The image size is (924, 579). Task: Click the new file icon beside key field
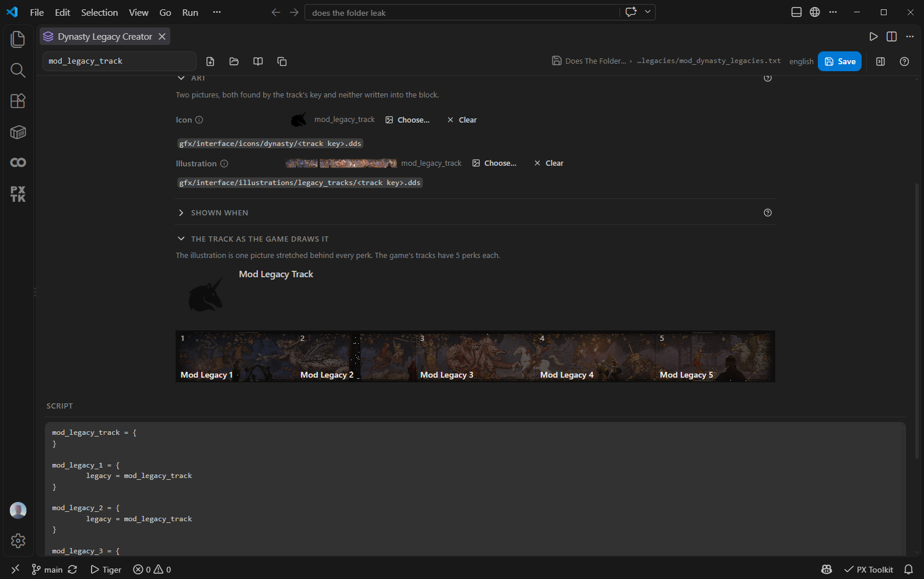click(211, 61)
